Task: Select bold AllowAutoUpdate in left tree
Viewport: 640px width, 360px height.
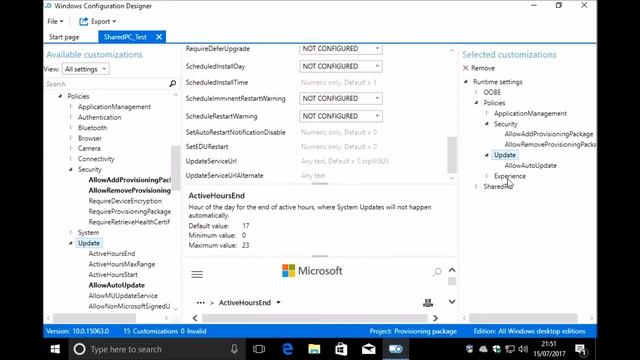Action: point(116,285)
